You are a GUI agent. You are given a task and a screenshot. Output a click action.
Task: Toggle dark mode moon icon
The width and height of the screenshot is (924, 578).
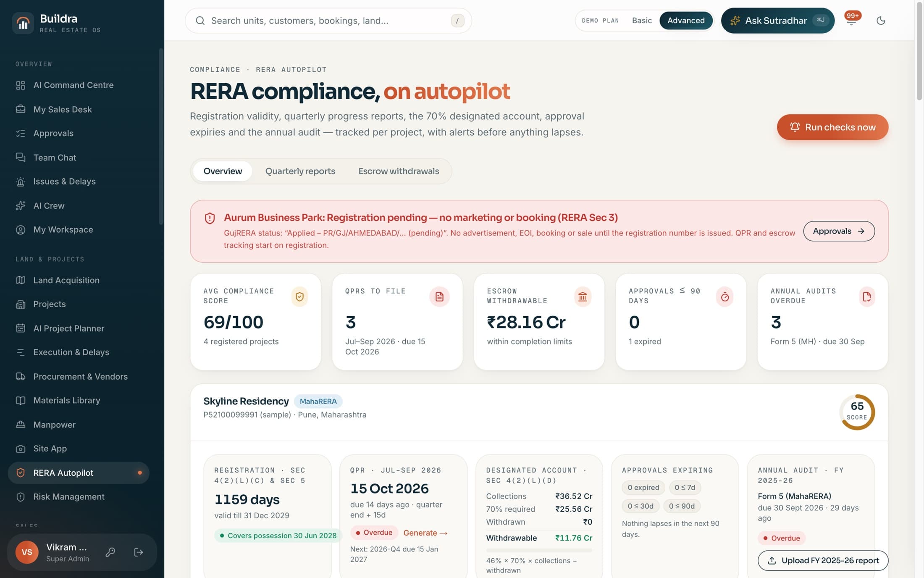coord(881,21)
